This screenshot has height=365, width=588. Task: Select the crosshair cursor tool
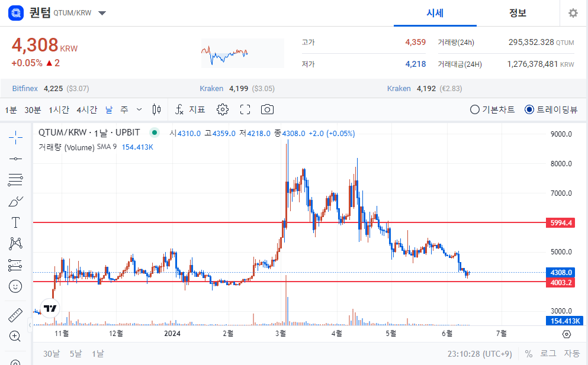pyautogui.click(x=15, y=137)
